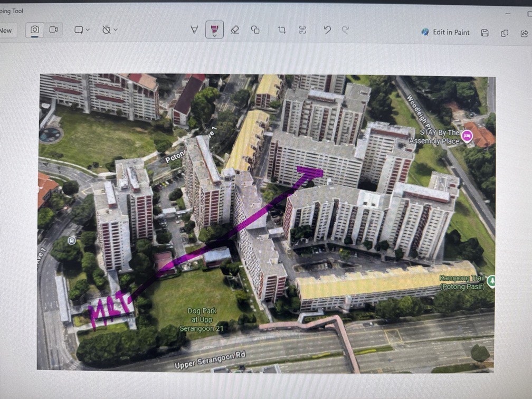532x399 pixels.
Task: Save the snip with floppy icon
Action: pos(485,33)
